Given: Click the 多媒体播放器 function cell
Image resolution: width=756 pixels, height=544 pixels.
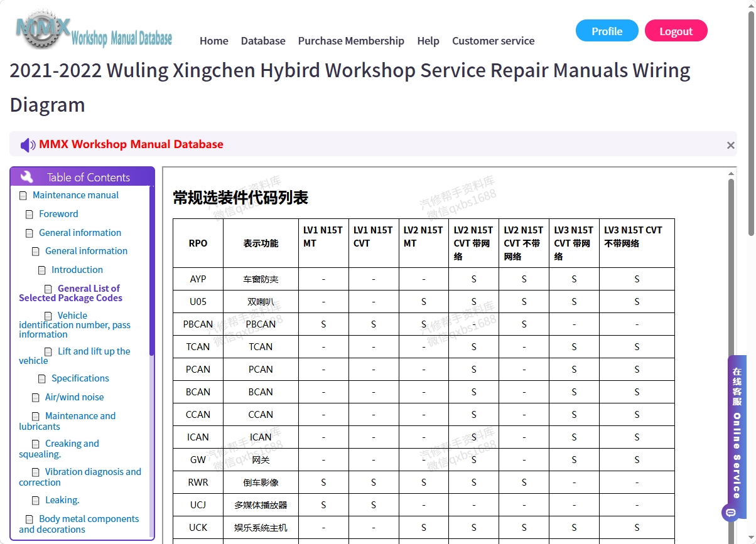Looking at the screenshot, I should click(261, 505).
